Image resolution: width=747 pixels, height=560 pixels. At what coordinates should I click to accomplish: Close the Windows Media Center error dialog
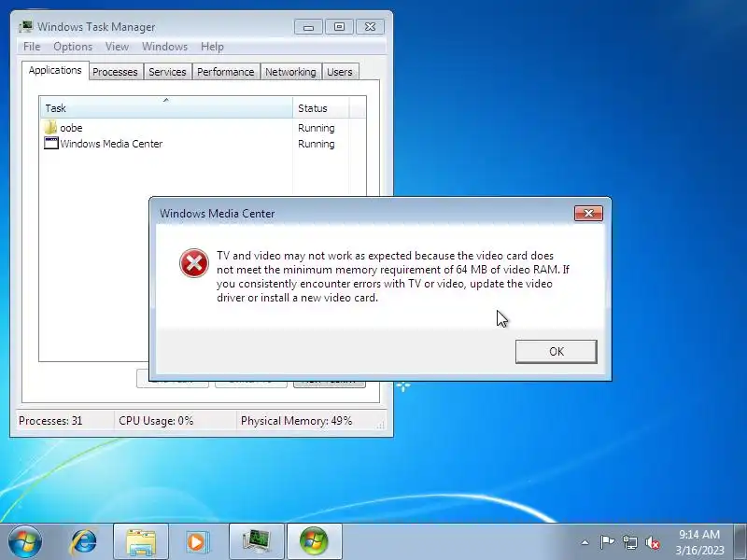click(588, 214)
